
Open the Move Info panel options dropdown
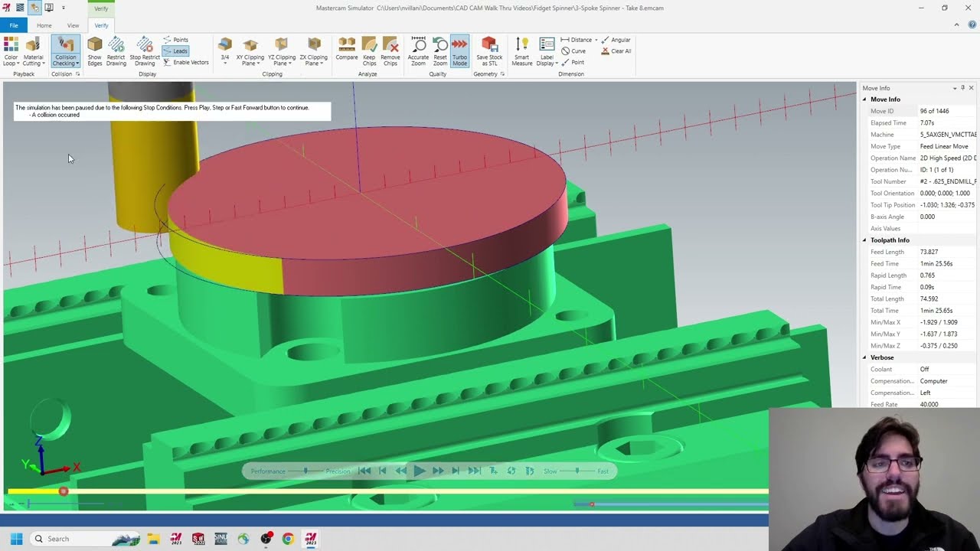click(955, 88)
